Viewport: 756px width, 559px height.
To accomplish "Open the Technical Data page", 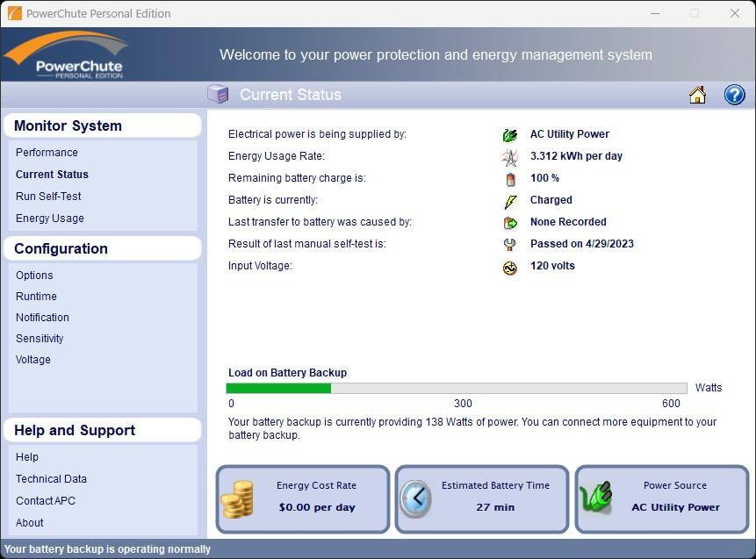I will [51, 478].
